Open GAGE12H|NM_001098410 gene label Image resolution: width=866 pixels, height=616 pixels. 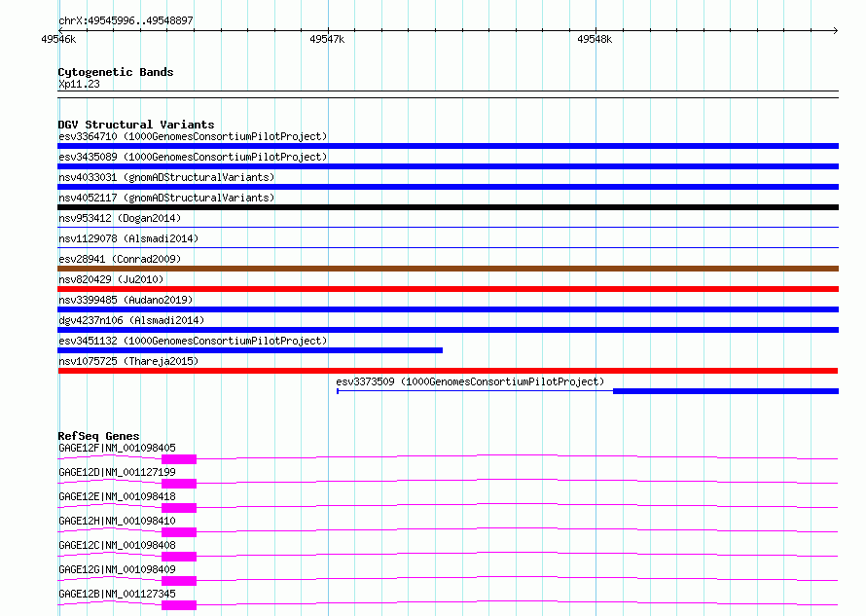pos(117,521)
